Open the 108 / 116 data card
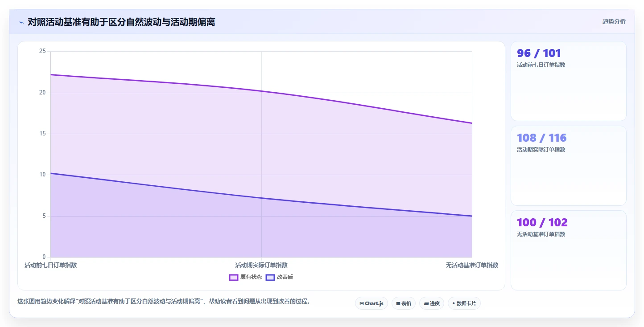The image size is (644, 327). (x=568, y=166)
